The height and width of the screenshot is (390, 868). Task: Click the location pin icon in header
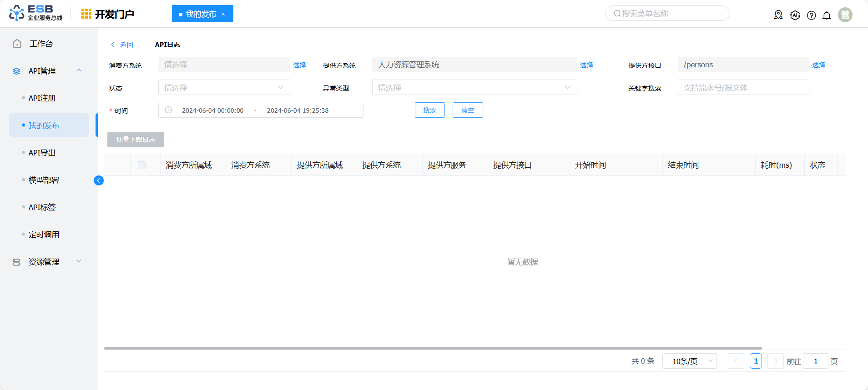pyautogui.click(x=778, y=15)
